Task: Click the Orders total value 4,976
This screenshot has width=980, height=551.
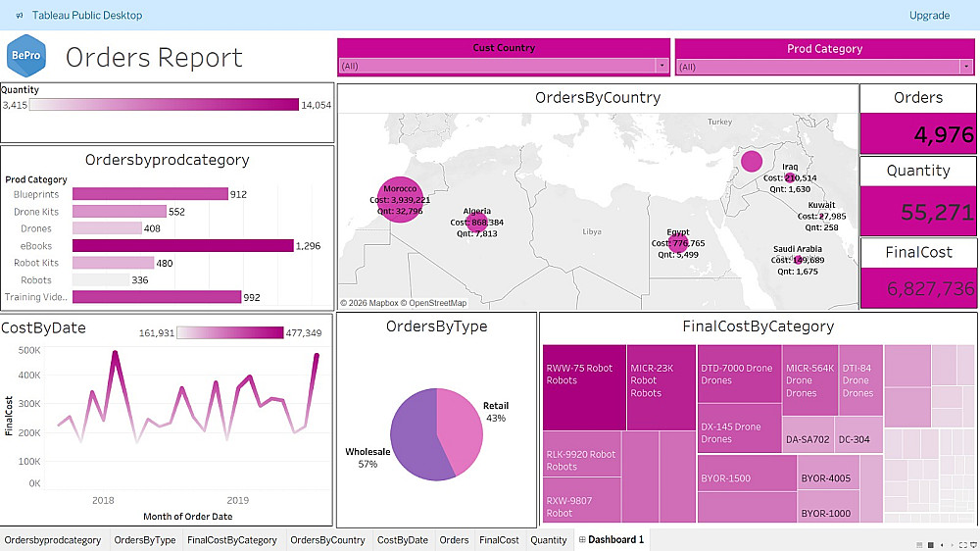Action: pyautogui.click(x=944, y=134)
